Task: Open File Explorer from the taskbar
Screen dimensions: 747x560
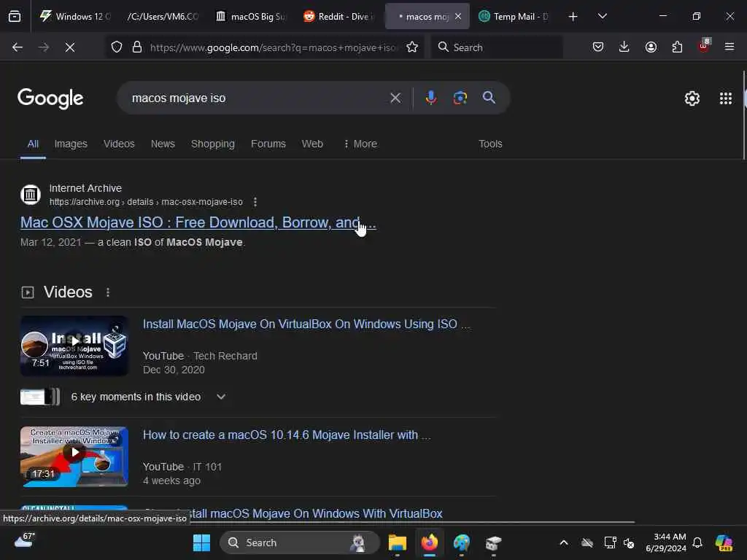Action: [x=398, y=542]
